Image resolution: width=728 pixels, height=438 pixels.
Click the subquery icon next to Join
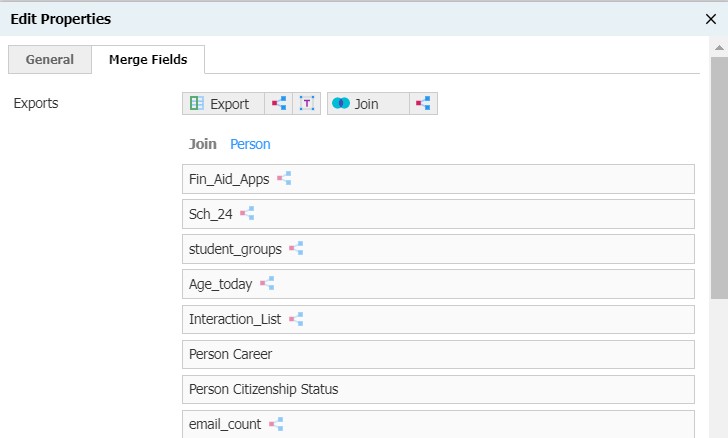click(x=423, y=104)
